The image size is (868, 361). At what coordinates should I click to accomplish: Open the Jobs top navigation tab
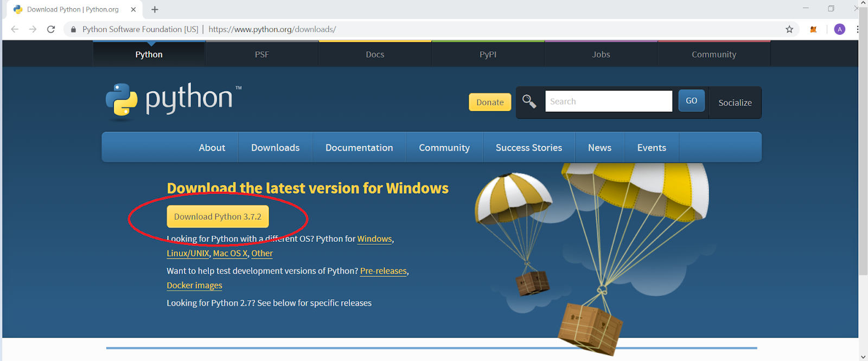pyautogui.click(x=601, y=54)
